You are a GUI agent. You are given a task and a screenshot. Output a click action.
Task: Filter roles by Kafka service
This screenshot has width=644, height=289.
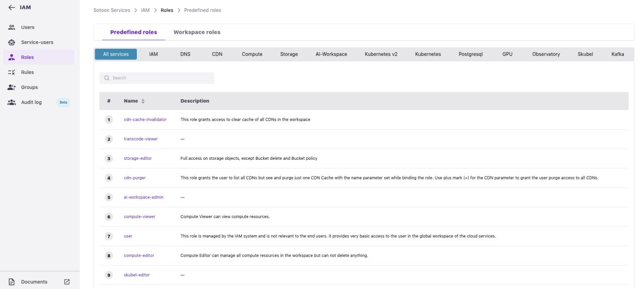click(618, 54)
